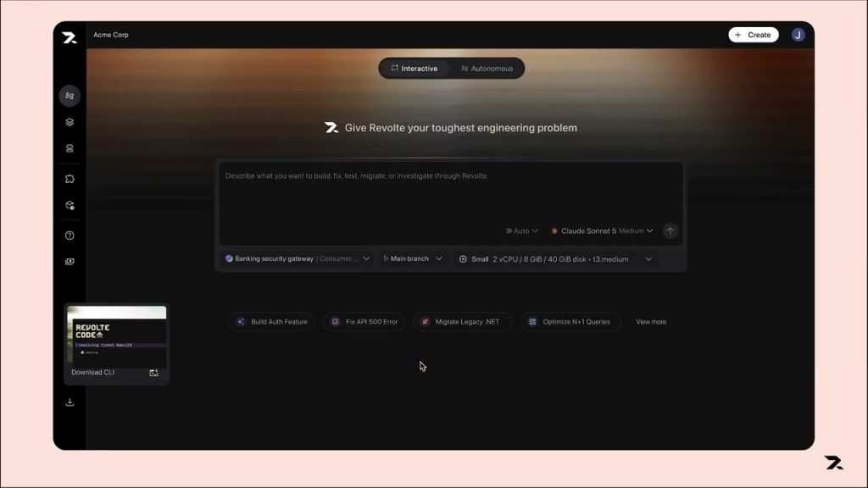The width and height of the screenshot is (868, 488).
Task: Click the Acme Corp workspace name
Action: [x=111, y=35]
